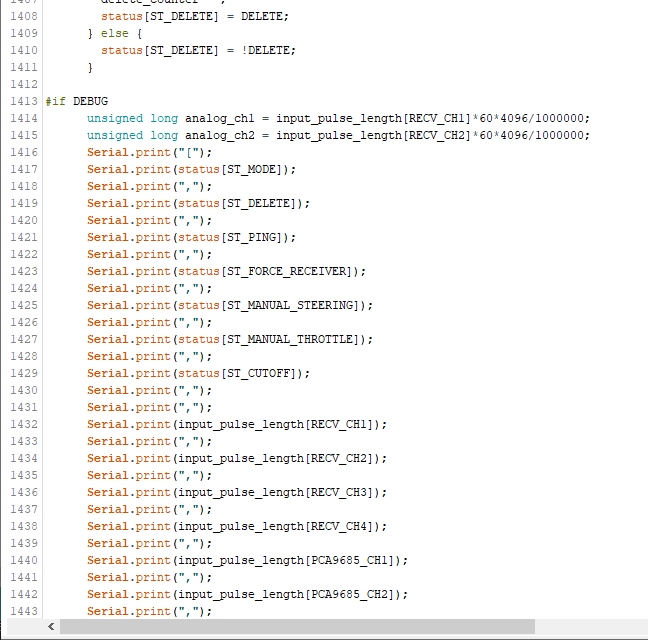Click empty line number 1412
The height and width of the screenshot is (640, 648).
click(x=24, y=84)
